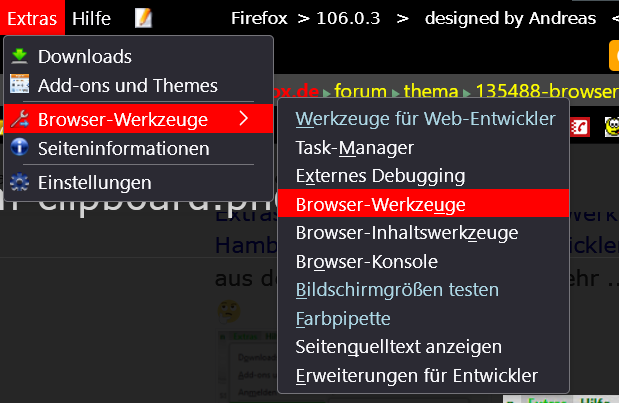Click the blue Seiteninformationen info icon
Screen dimensions: 619x403
tap(19, 148)
